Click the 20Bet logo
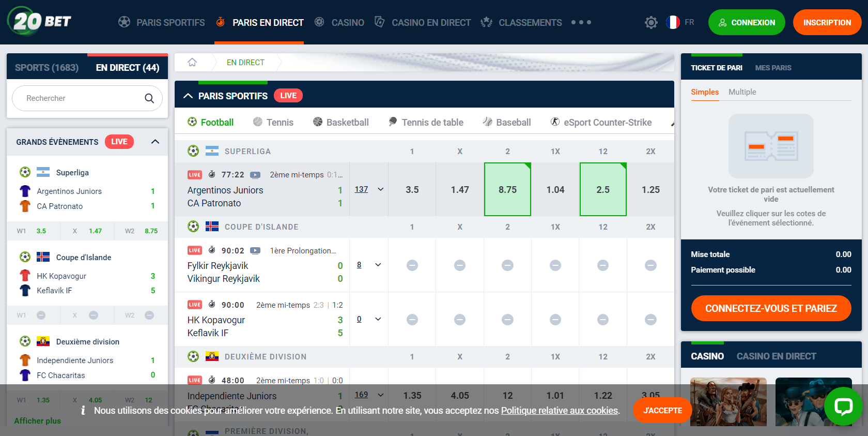The image size is (868, 436). point(39,21)
